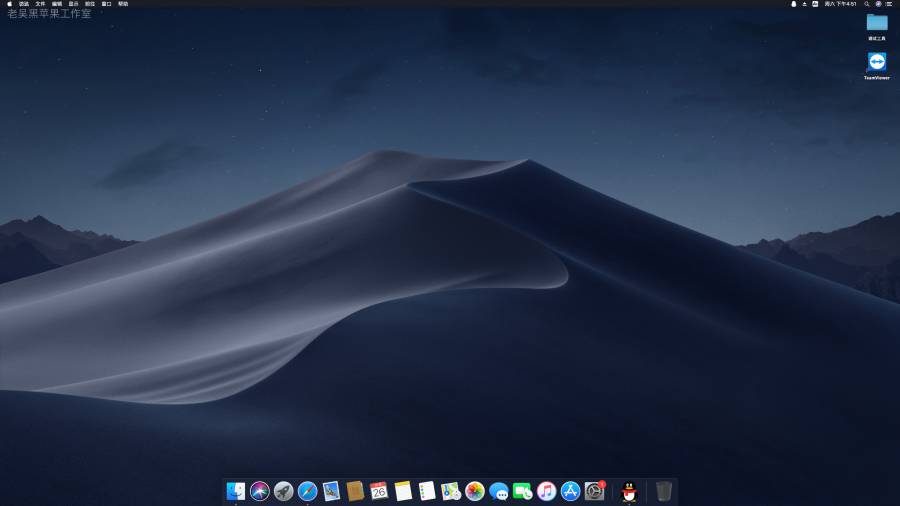This screenshot has width=900, height=506.
Task: Open Launchpad rocket icon in Dock
Action: coord(284,491)
